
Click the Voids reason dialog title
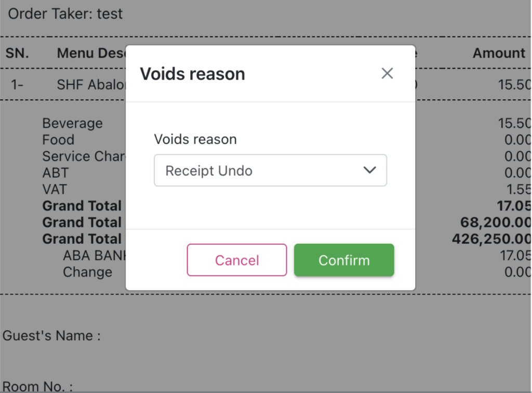click(x=192, y=74)
